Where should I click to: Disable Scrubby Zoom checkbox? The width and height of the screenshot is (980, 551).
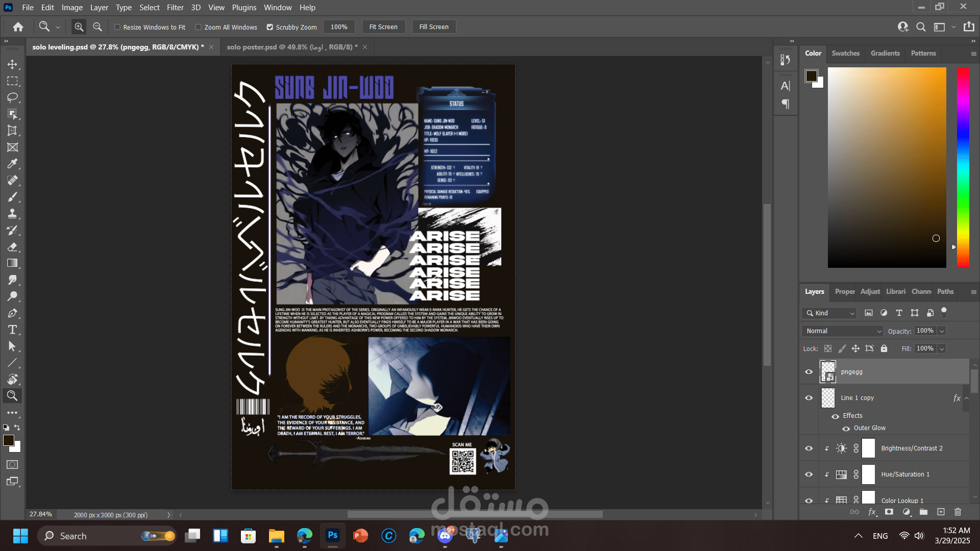270,27
